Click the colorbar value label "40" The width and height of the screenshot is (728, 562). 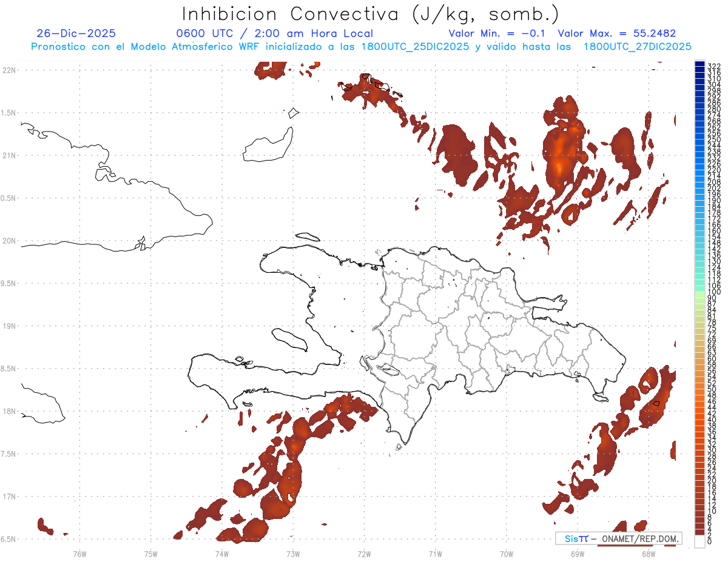pyautogui.click(x=712, y=420)
